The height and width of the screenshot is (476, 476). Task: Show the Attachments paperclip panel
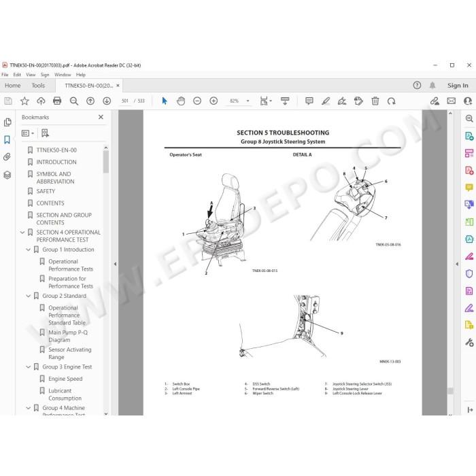pyautogui.click(x=7, y=157)
